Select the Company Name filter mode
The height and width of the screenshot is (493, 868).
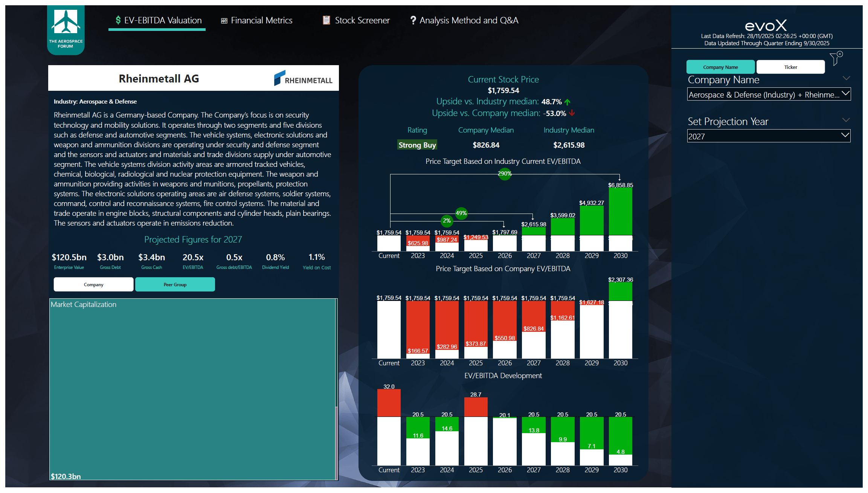[720, 67]
